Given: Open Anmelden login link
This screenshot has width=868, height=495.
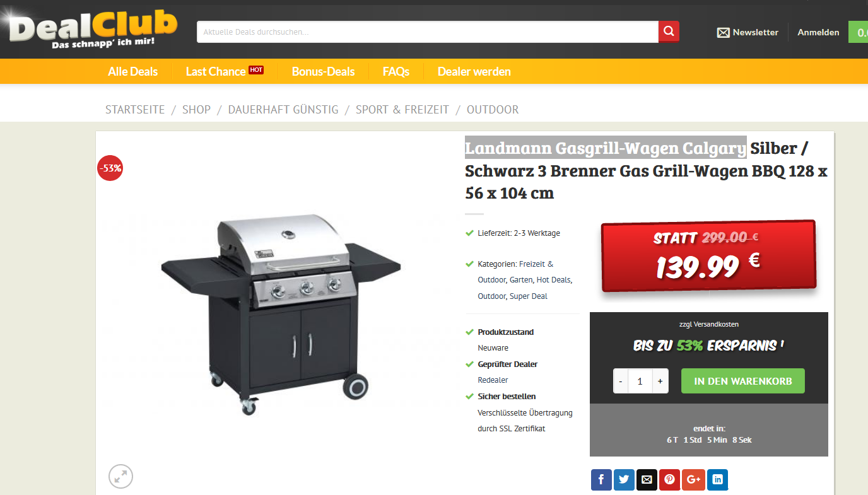Looking at the screenshot, I should click(x=818, y=32).
